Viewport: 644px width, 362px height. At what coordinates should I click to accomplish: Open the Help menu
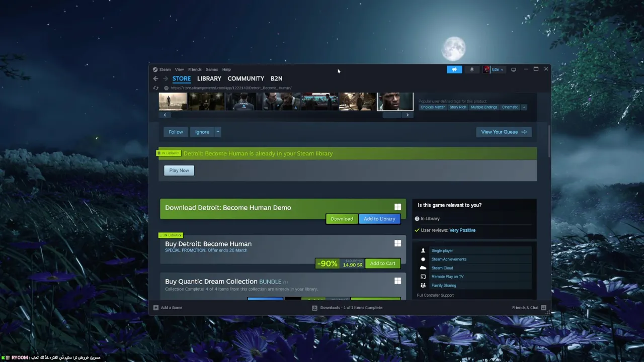click(x=226, y=69)
